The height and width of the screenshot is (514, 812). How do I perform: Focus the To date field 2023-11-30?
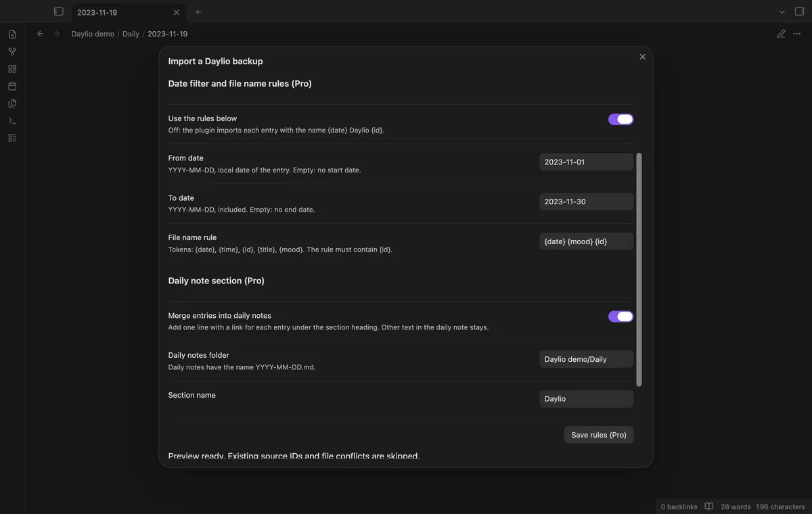coord(587,202)
